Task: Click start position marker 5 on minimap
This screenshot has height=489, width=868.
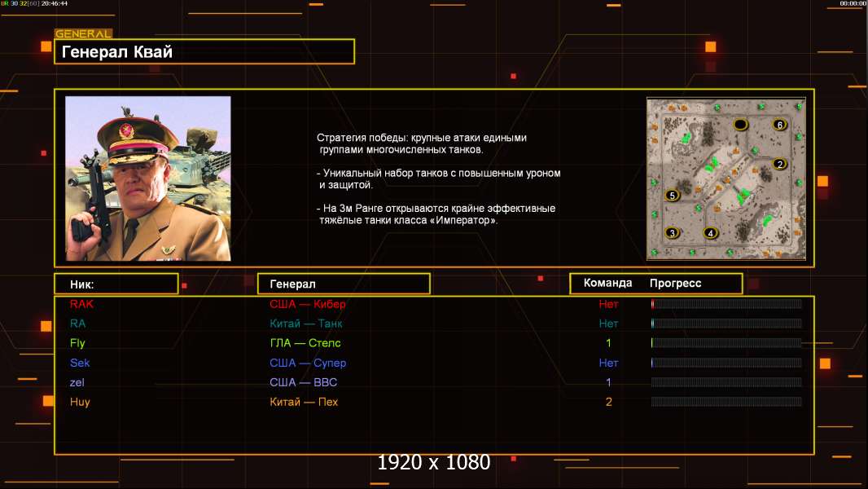Action: pos(672,195)
